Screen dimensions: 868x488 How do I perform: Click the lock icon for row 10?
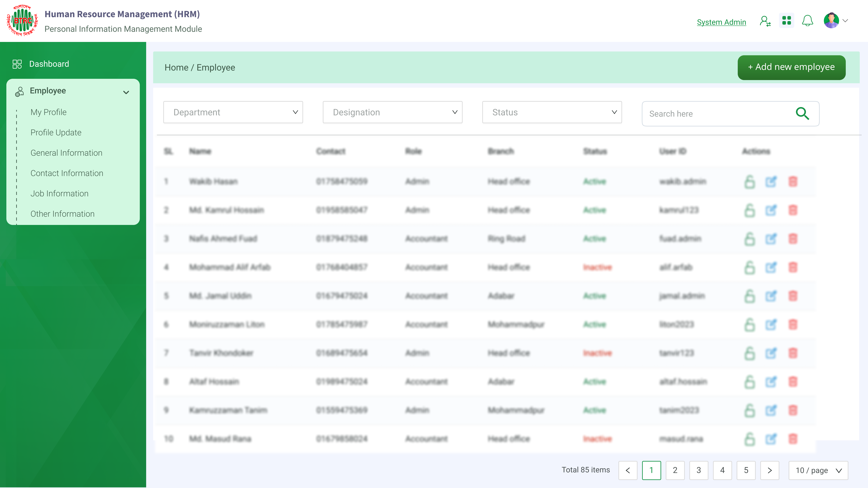click(x=749, y=439)
